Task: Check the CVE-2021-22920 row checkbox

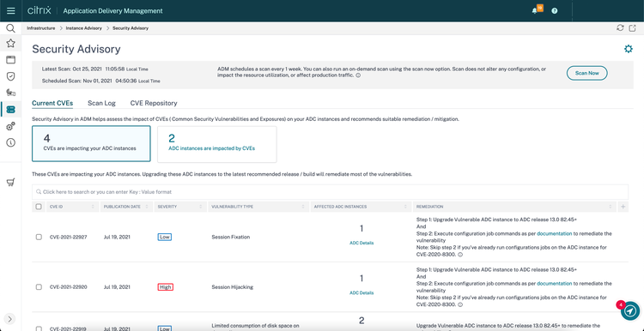Action: tap(39, 287)
